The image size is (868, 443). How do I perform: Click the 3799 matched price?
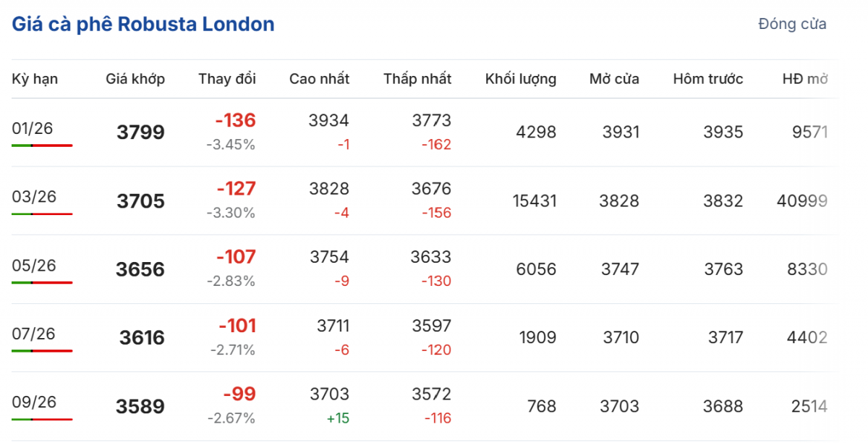point(140,132)
